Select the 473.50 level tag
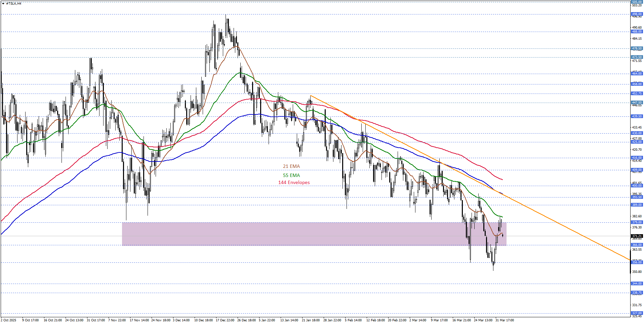 637,57
